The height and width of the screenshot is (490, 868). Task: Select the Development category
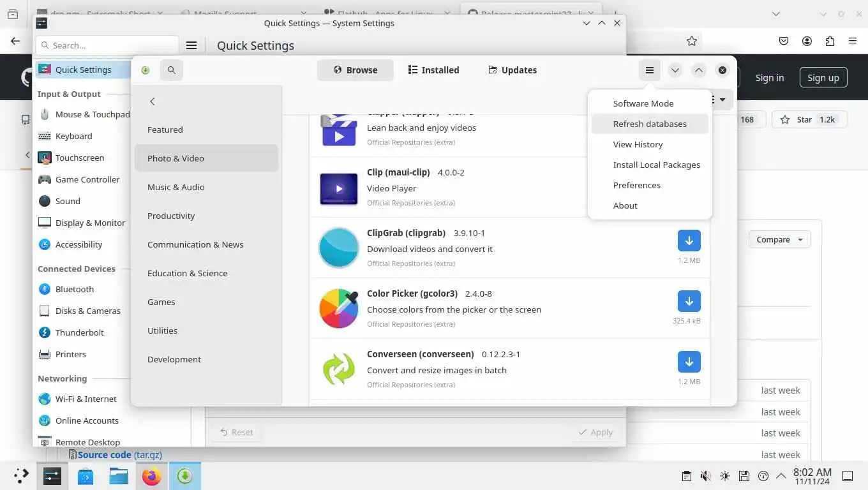click(x=206, y=359)
